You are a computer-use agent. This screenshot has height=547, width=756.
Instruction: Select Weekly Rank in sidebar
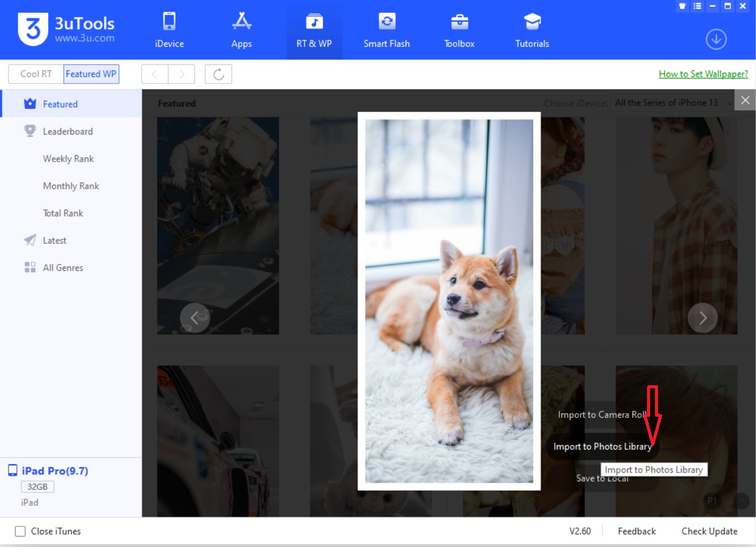pyautogui.click(x=68, y=159)
